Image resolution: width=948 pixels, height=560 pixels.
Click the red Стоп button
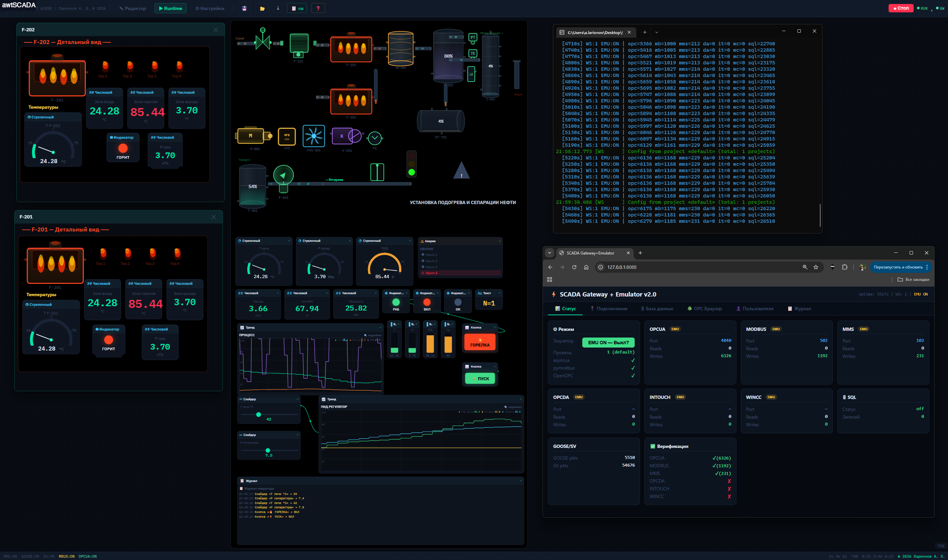pos(901,8)
